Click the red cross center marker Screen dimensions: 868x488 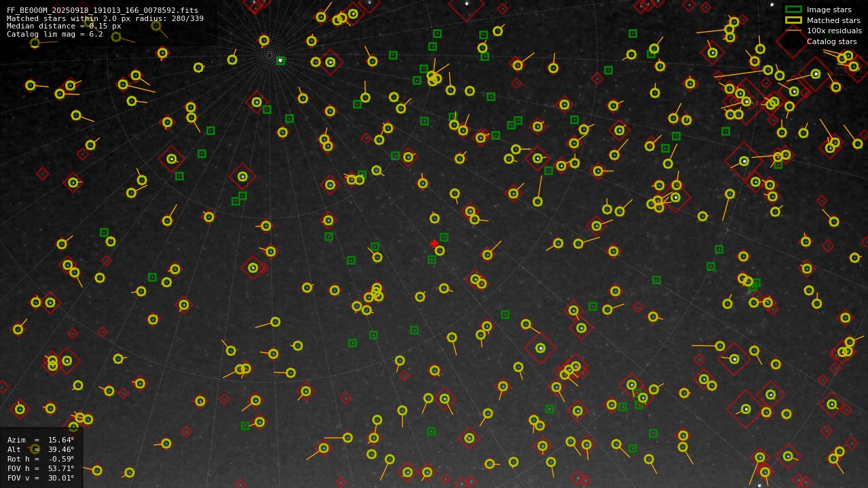click(434, 244)
